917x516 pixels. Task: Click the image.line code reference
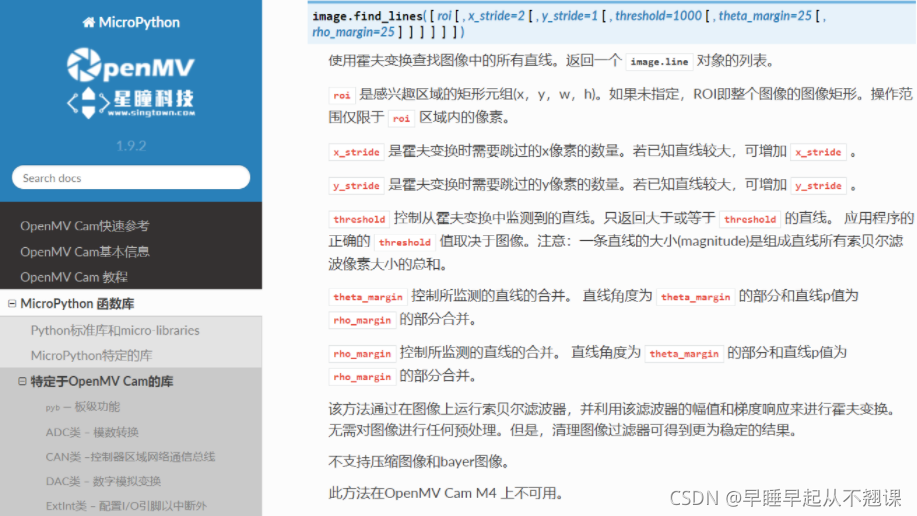coord(659,61)
